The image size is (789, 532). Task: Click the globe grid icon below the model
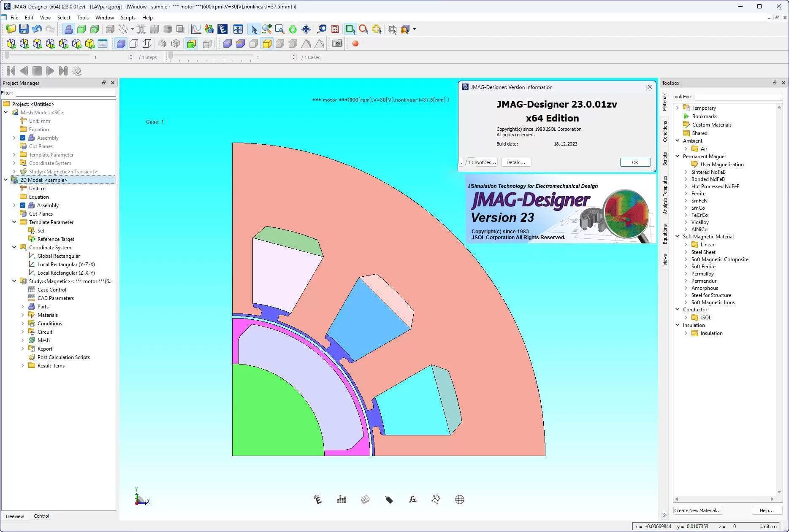click(x=460, y=500)
